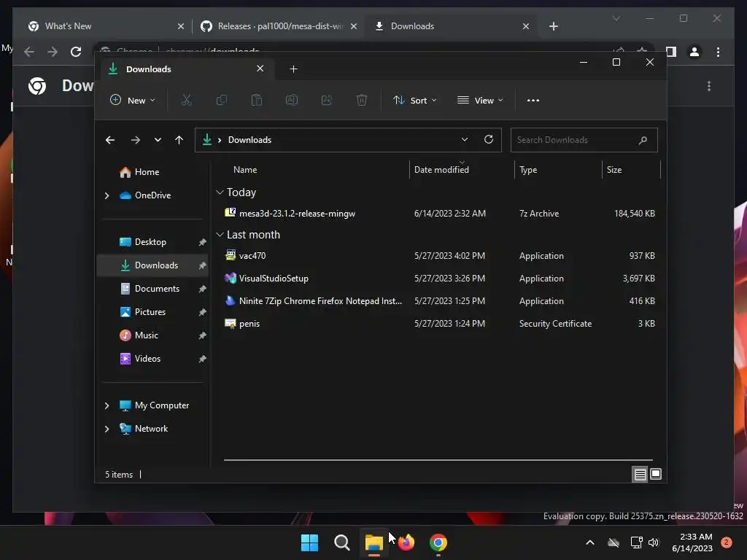747x560 pixels.
Task: Switch to Releases mesa-dist-win Chrome tab
Action: pos(279,26)
